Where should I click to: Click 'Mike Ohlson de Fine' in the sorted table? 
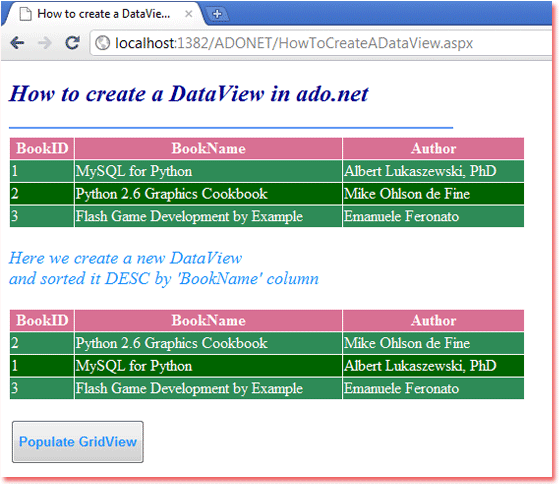[407, 343]
